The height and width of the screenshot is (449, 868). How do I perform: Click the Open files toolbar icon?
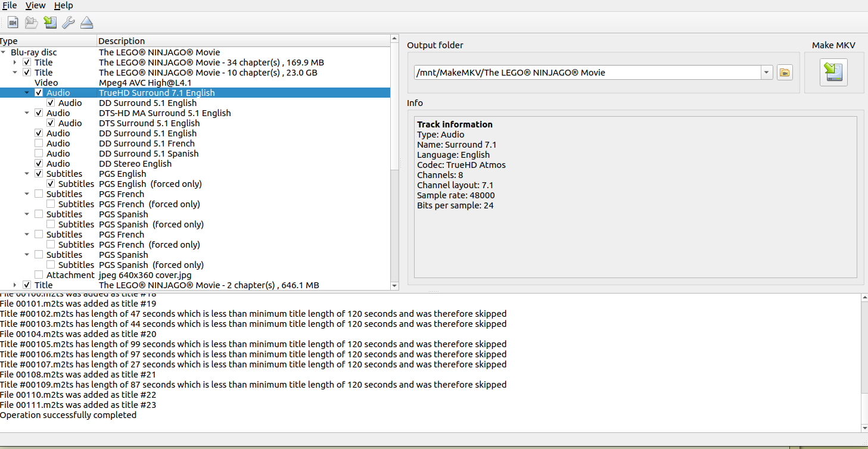13,23
